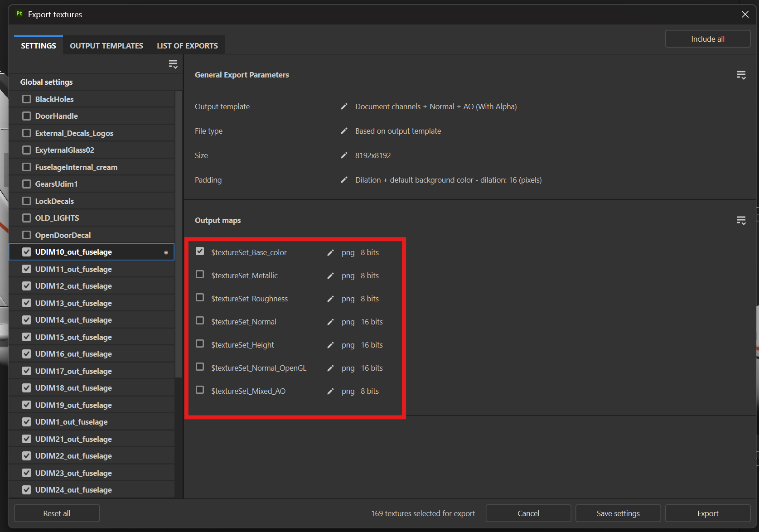Viewport: 759px width, 532px height.
Task: Open the Output maps options menu
Action: click(x=741, y=221)
